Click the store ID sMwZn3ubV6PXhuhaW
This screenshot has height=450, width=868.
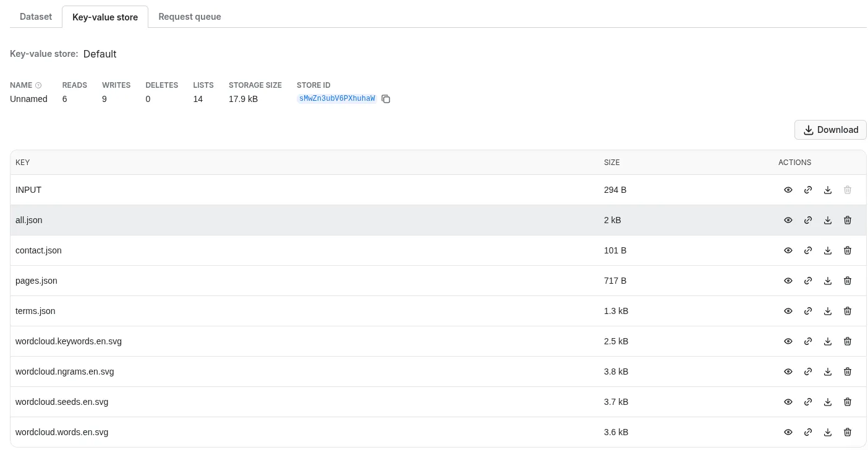[336, 99]
